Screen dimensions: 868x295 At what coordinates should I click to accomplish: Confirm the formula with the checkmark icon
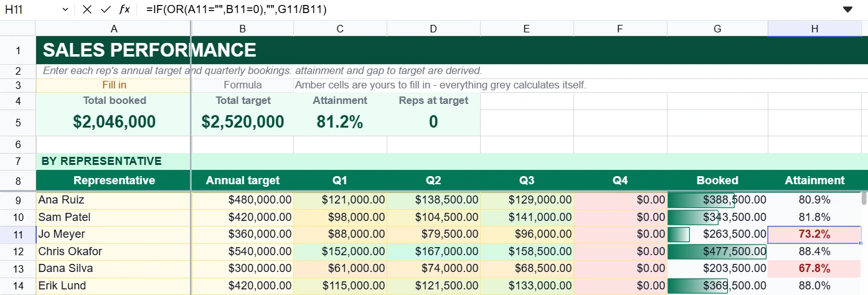(106, 9)
